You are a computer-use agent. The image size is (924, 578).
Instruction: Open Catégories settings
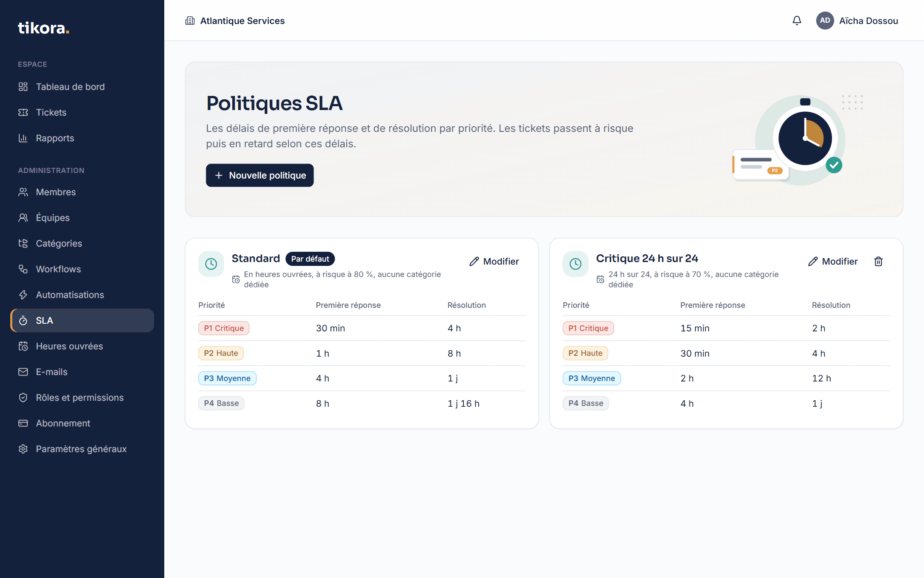coord(82,243)
